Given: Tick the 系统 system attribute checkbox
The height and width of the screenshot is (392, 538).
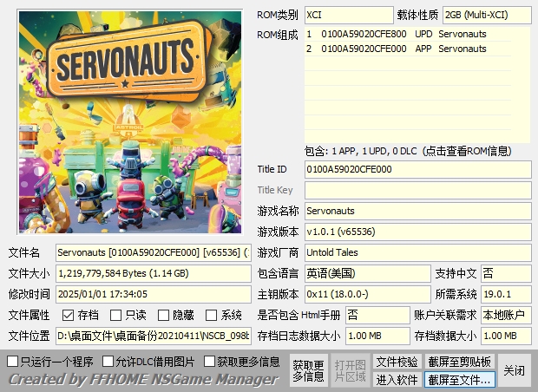Looking at the screenshot, I should click(211, 315).
